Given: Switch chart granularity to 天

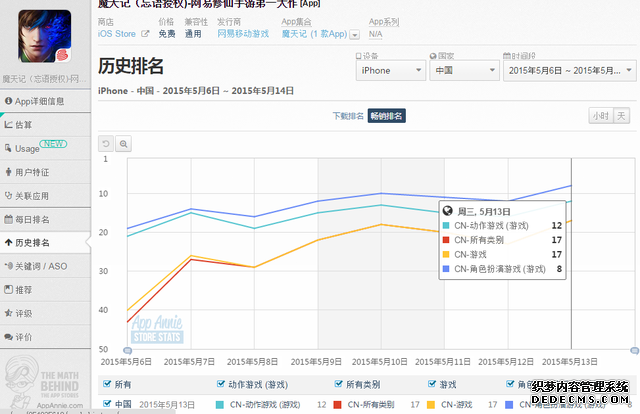Looking at the screenshot, I should [x=621, y=116].
